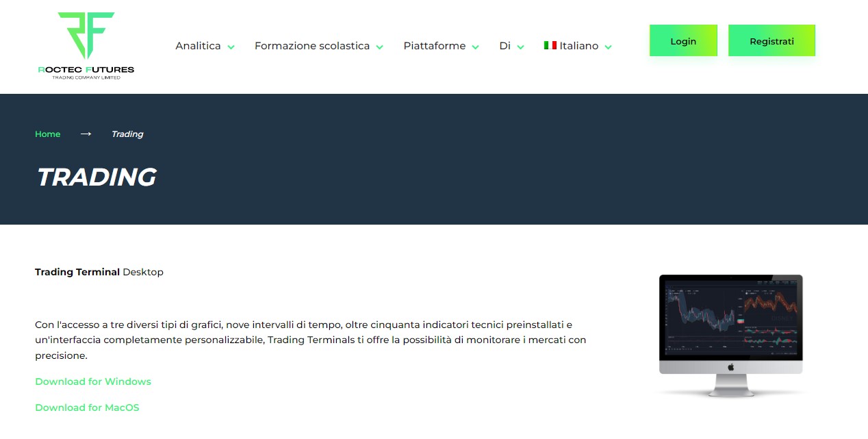
Task: Click the Italian flag icon
Action: point(550,45)
